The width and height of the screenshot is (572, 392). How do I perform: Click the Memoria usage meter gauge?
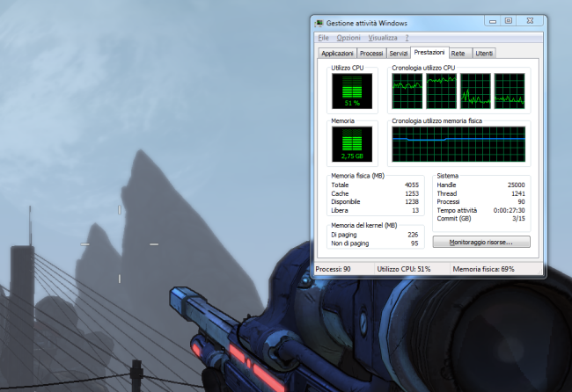click(352, 144)
